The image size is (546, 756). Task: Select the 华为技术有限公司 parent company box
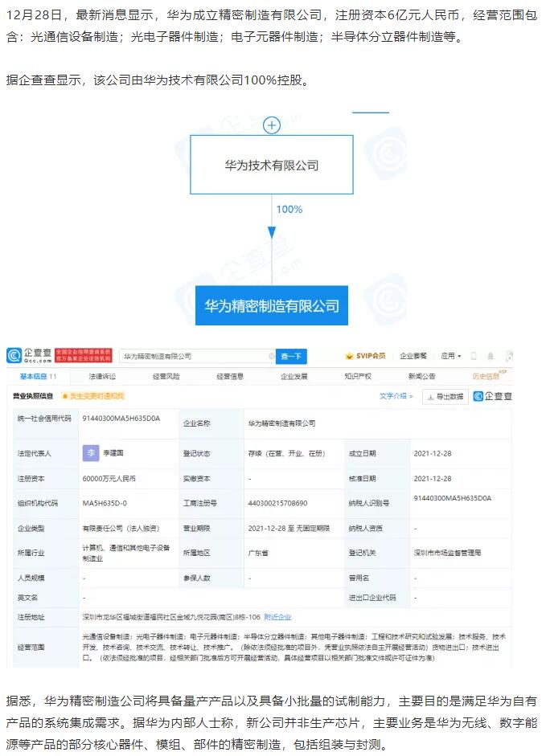tap(272, 165)
